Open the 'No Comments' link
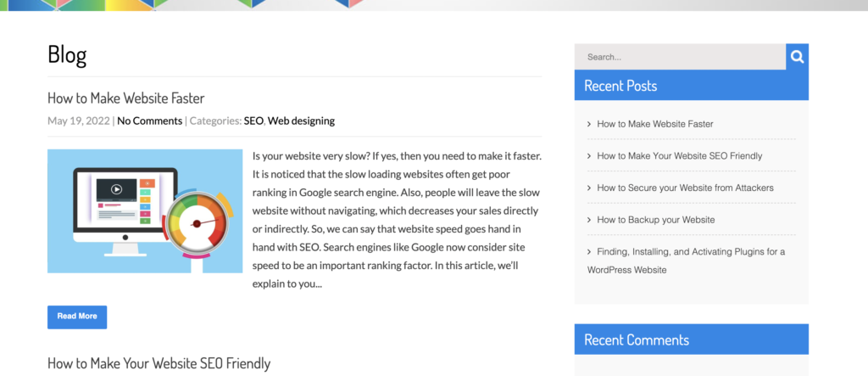The image size is (868, 376). [x=149, y=121]
